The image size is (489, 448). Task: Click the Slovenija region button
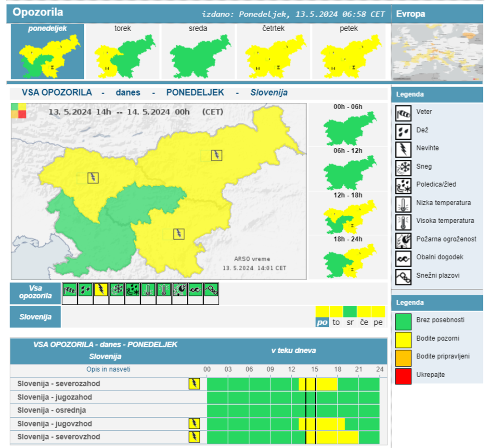coord(35,317)
